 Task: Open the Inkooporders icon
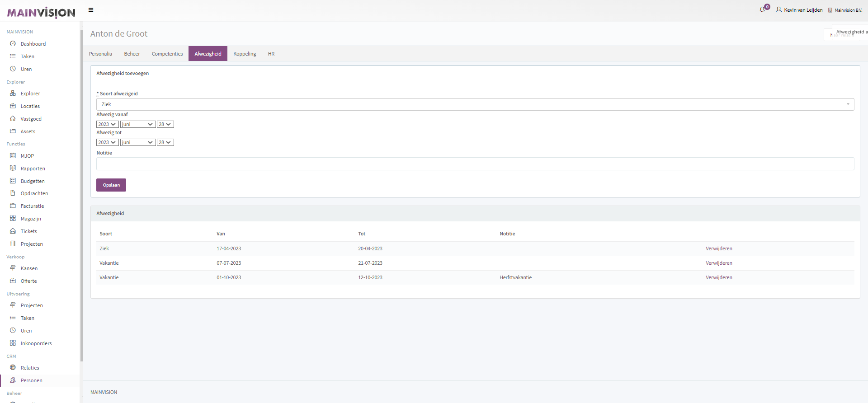(13, 343)
